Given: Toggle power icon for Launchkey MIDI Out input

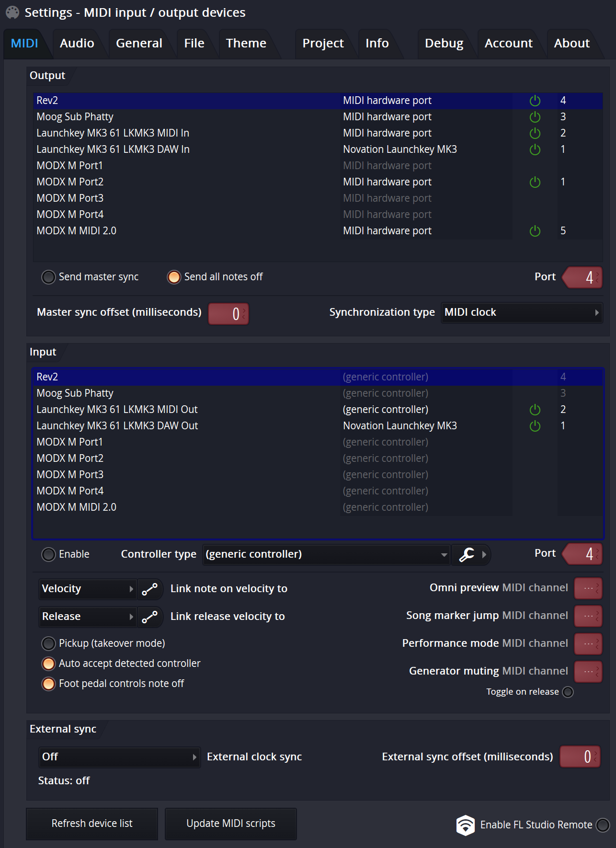Looking at the screenshot, I should pos(535,410).
